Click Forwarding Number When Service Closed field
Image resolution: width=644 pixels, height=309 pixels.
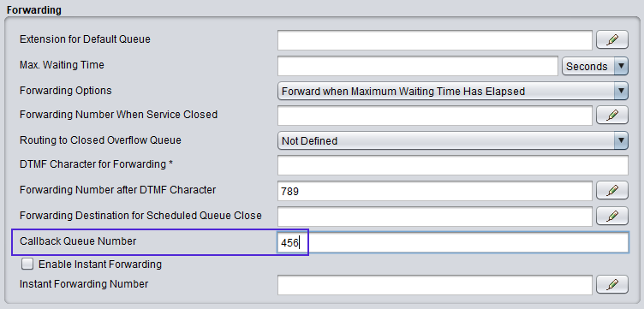tap(434, 116)
